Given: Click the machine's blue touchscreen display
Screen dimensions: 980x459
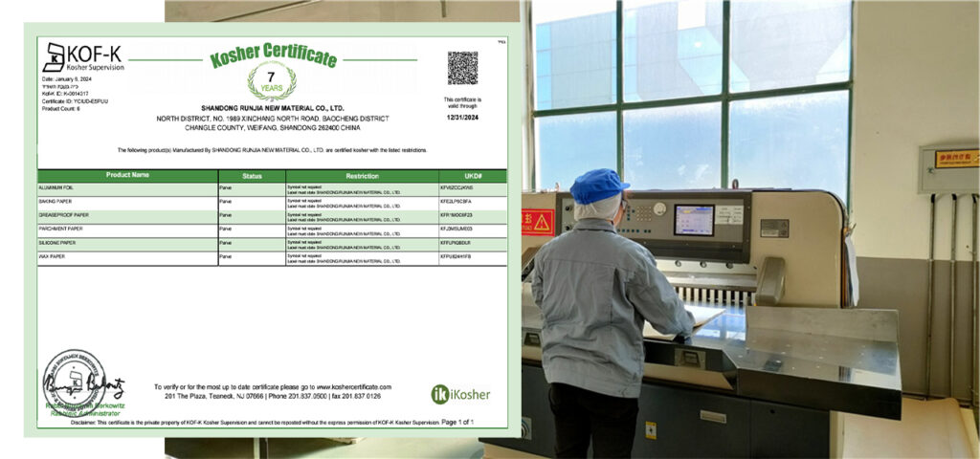Looking at the screenshot, I should pyautogui.click(x=694, y=220).
